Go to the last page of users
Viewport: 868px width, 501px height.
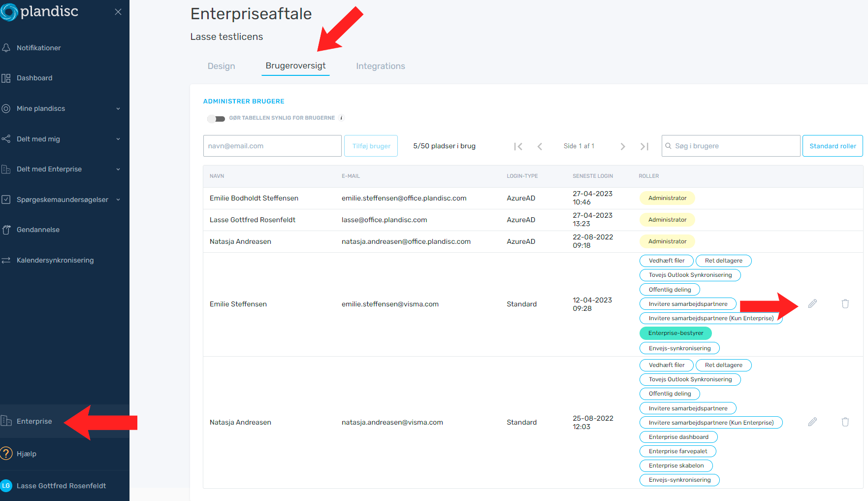click(644, 146)
